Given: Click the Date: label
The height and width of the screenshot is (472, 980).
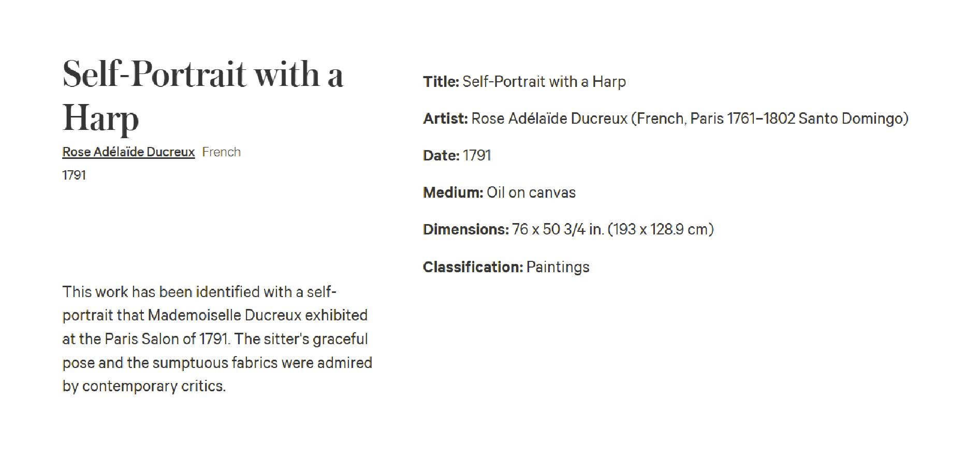Looking at the screenshot, I should click(441, 156).
